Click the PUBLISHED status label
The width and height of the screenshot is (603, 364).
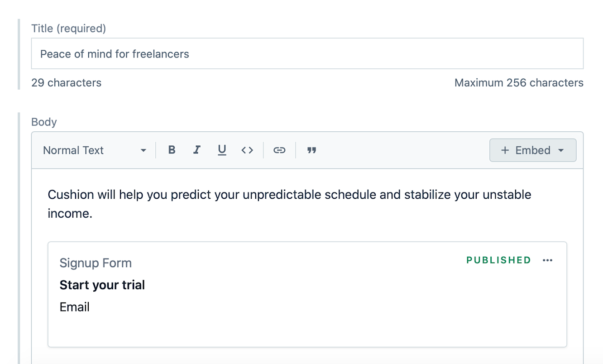(x=498, y=260)
